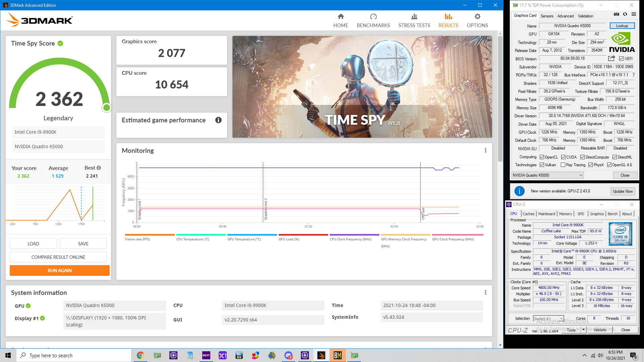The height and width of the screenshot is (362, 644).
Task: Open the NVIDIA Quadro K5000 GPU dropdown
Action: pos(547,175)
